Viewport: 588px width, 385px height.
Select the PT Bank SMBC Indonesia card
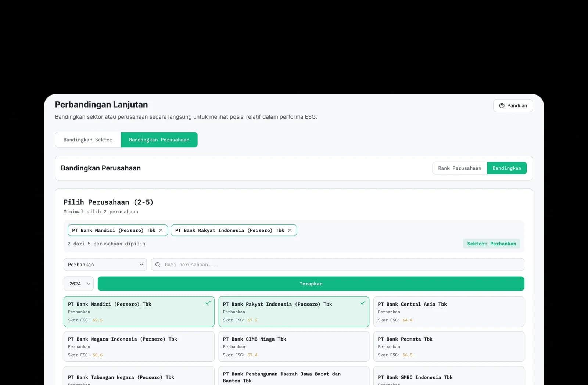449,376
